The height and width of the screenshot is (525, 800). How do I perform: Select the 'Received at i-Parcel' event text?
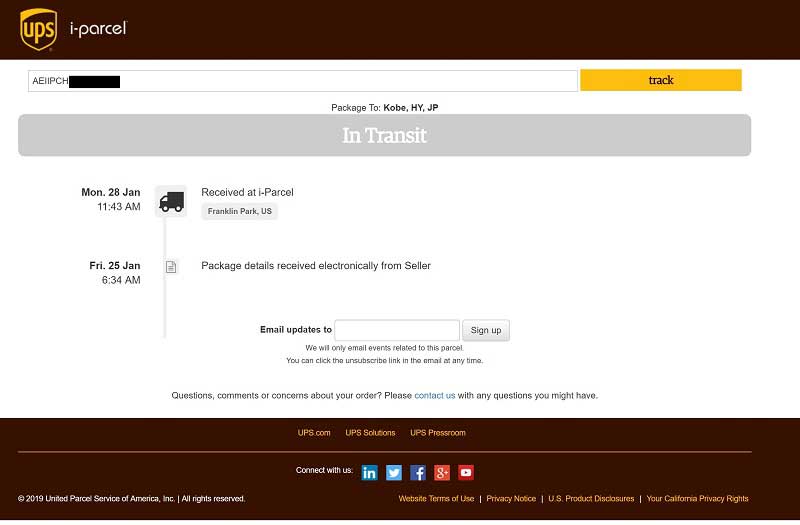pyautogui.click(x=247, y=192)
